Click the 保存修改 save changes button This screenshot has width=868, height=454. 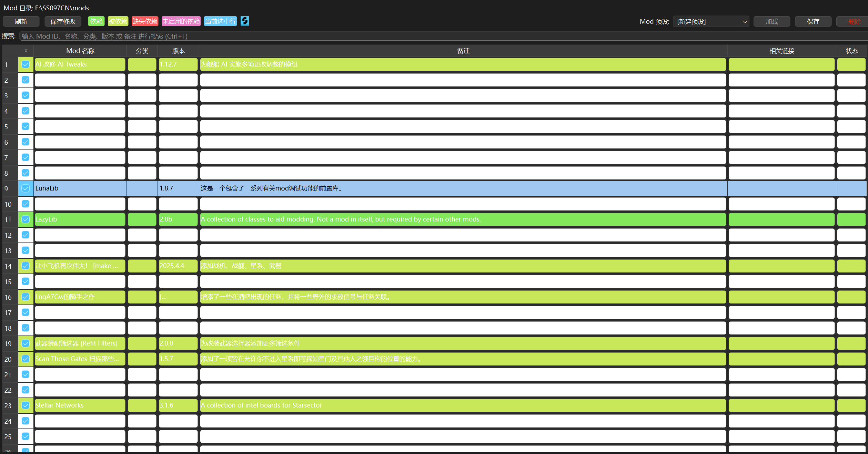63,21
